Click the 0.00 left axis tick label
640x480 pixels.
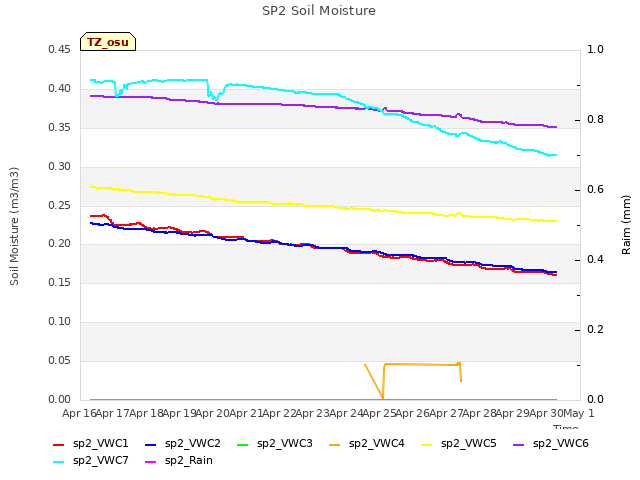tap(59, 400)
